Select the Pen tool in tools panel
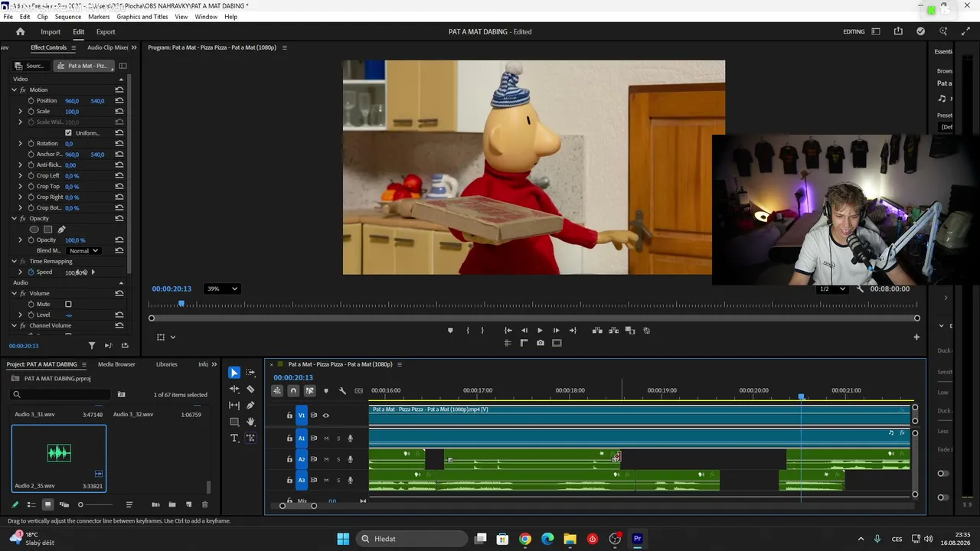The height and width of the screenshot is (551, 980). coord(250,405)
